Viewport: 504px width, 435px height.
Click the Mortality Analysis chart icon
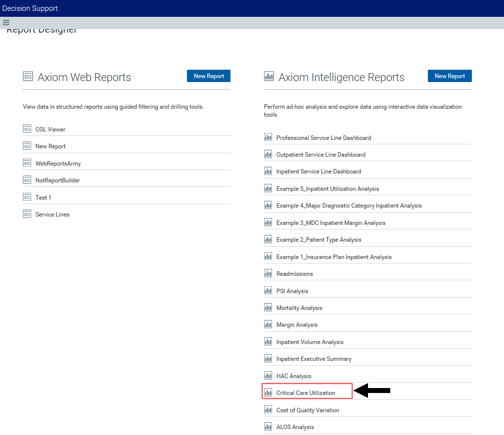pyautogui.click(x=268, y=307)
